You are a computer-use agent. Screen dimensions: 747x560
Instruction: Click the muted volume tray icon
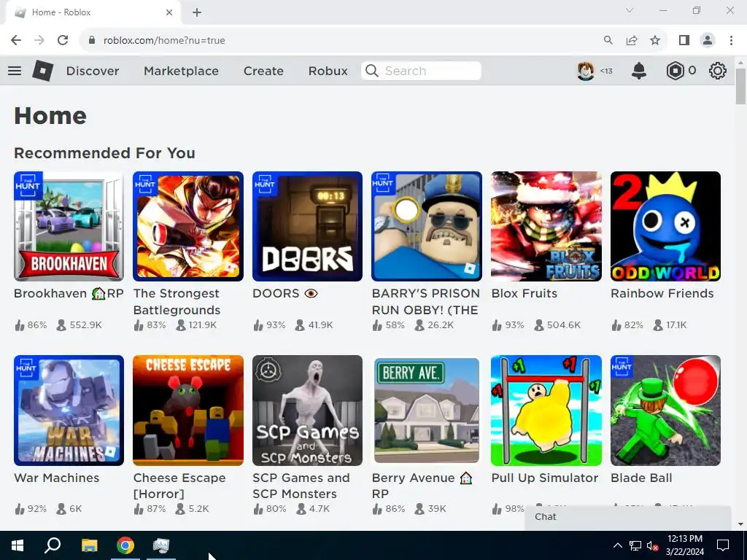[652, 545]
